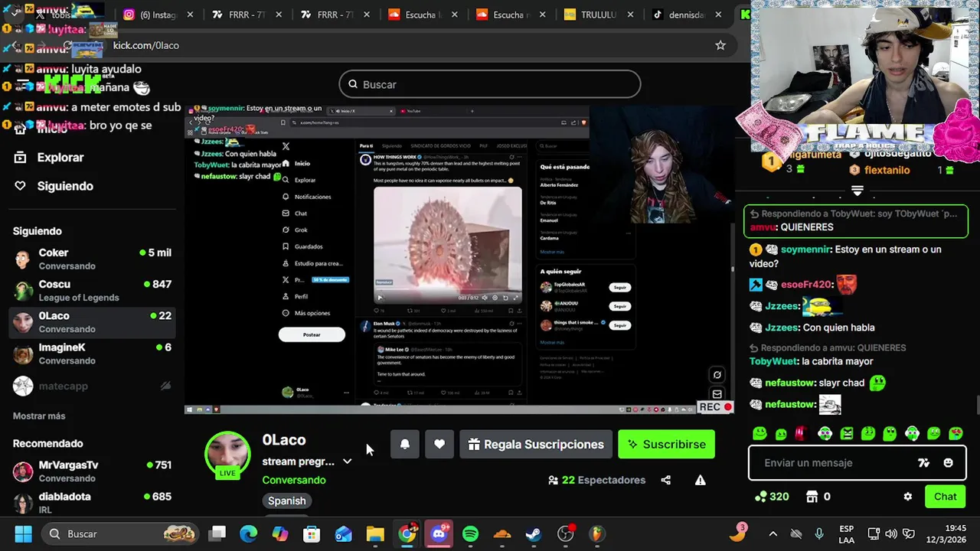Click the bell notifications button for 0Laco
980x551 pixels.
pyautogui.click(x=405, y=444)
